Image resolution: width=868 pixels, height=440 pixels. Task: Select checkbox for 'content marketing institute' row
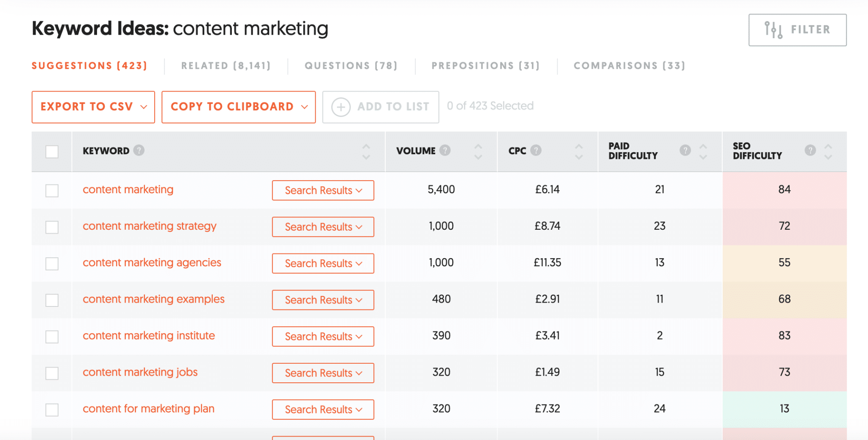[x=52, y=337]
